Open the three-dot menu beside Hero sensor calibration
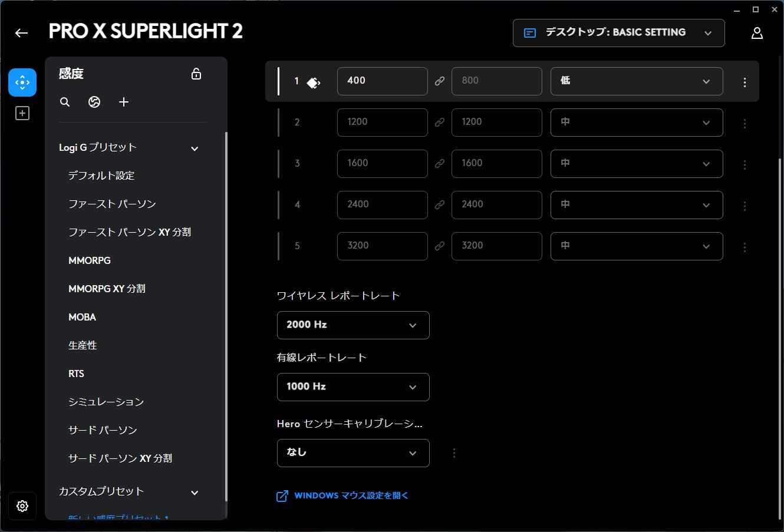Viewport: 784px width, 532px height. coord(454,453)
